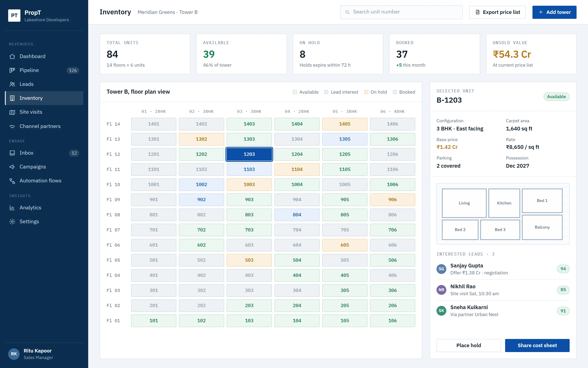Viewport: 588px width, 368px height.
Task: Select on-hold unit 1405
Action: coord(345,124)
